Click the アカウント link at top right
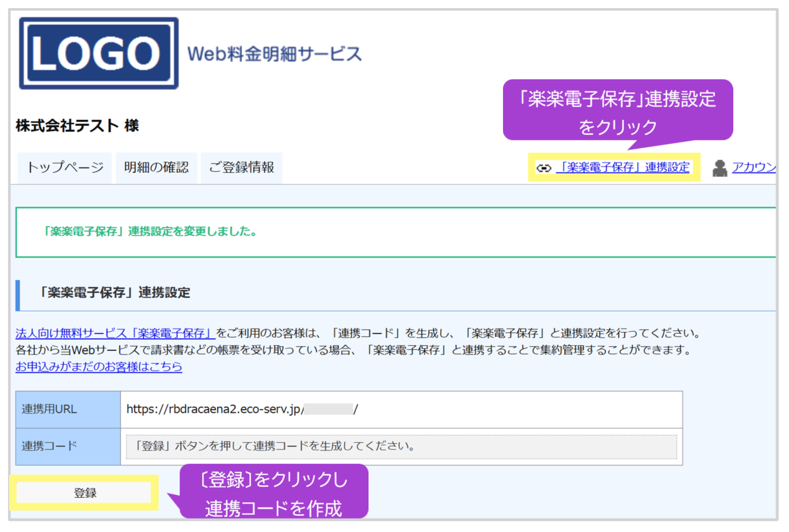The width and height of the screenshot is (789, 532). coord(755,168)
